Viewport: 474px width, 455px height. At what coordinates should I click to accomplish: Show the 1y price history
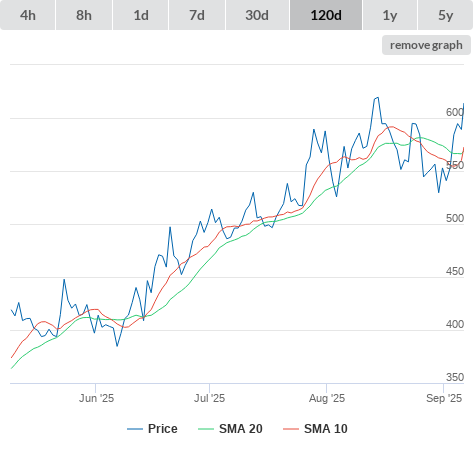(x=390, y=15)
